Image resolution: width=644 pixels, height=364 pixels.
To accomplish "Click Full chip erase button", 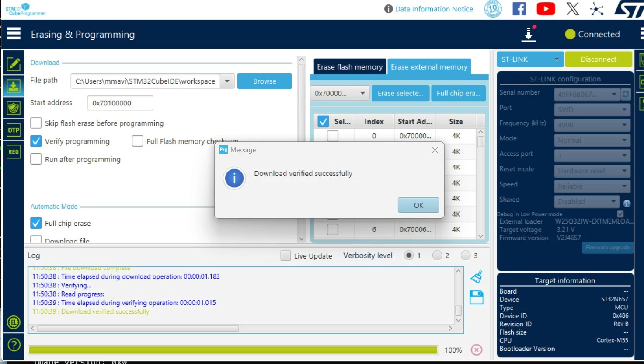I will [x=458, y=93].
